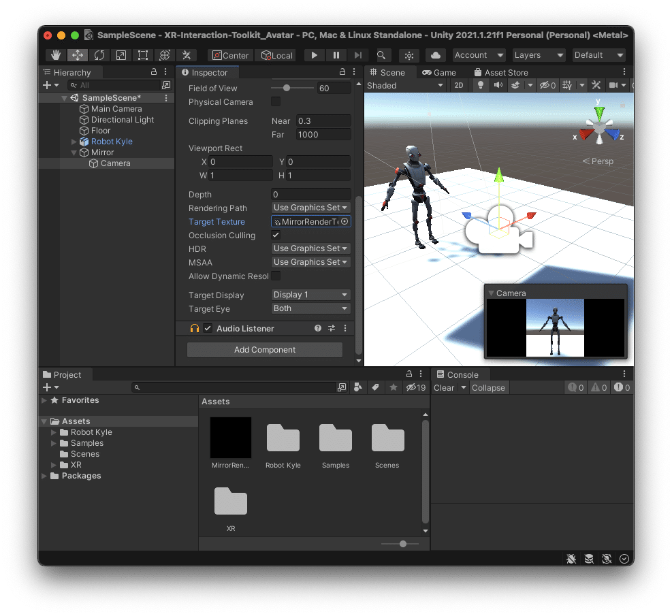Open custom editor tools icon
The image size is (672, 616).
(x=187, y=55)
